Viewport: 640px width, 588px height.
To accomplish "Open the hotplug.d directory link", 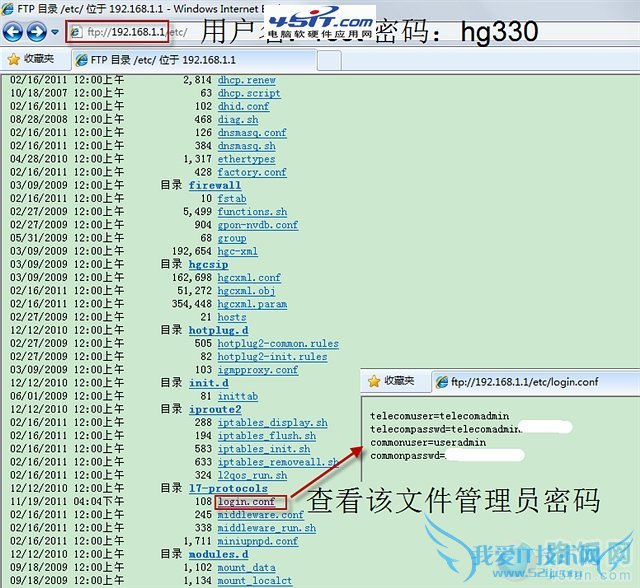I will click(x=218, y=330).
